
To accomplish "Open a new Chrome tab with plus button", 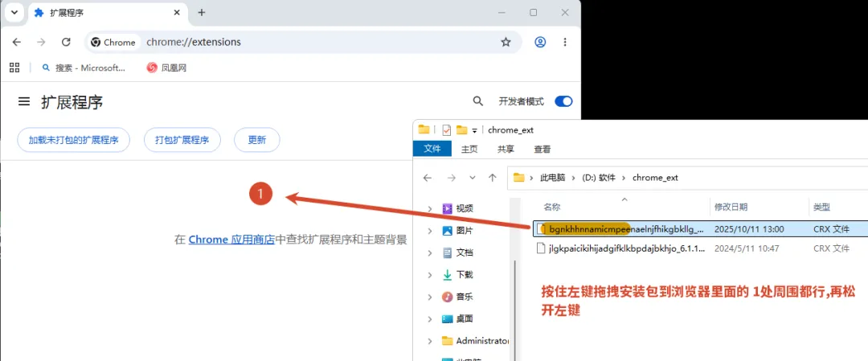I will [x=202, y=13].
